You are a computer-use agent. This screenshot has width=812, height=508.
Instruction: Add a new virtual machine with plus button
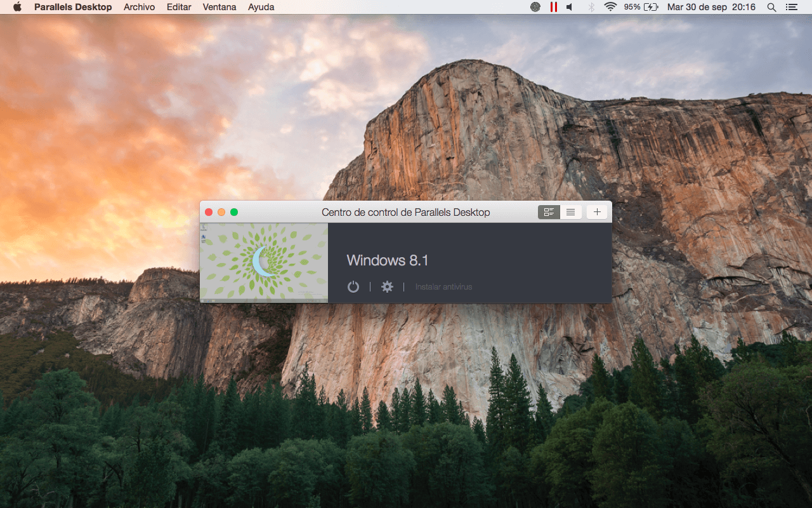(x=596, y=212)
